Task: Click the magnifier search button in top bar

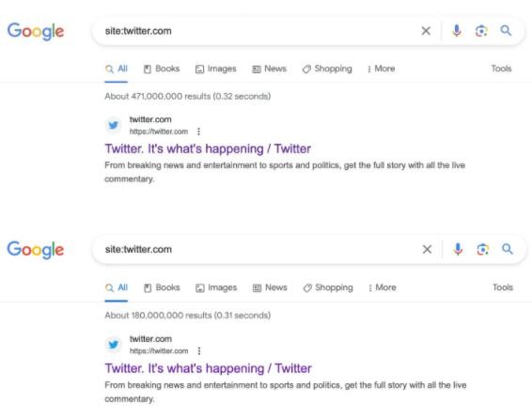Action: click(x=506, y=30)
